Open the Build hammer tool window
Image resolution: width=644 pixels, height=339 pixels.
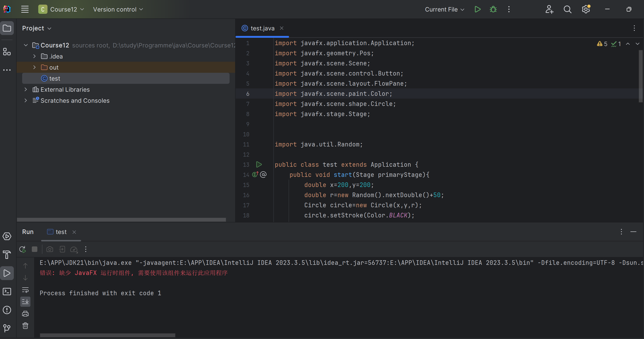[x=7, y=254]
